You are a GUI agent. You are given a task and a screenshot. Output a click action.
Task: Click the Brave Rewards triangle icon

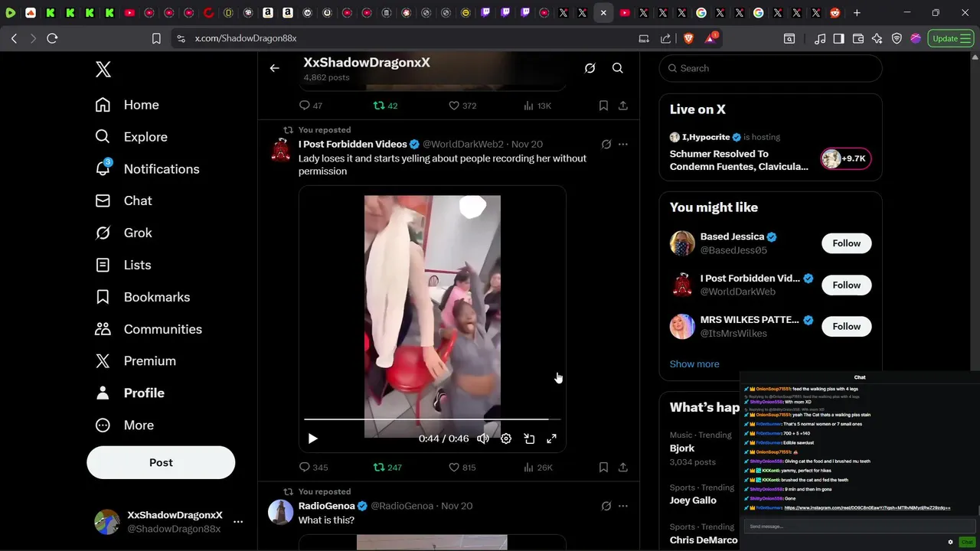pos(710,38)
